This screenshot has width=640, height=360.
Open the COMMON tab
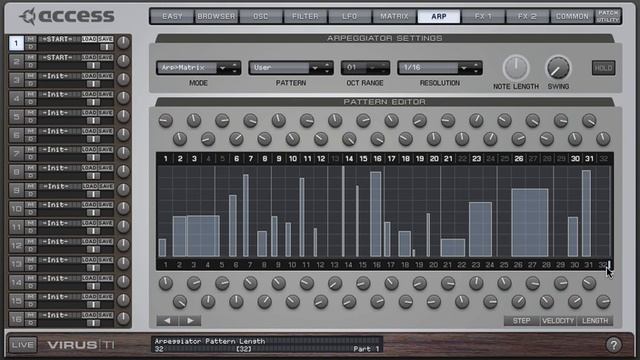click(x=572, y=17)
